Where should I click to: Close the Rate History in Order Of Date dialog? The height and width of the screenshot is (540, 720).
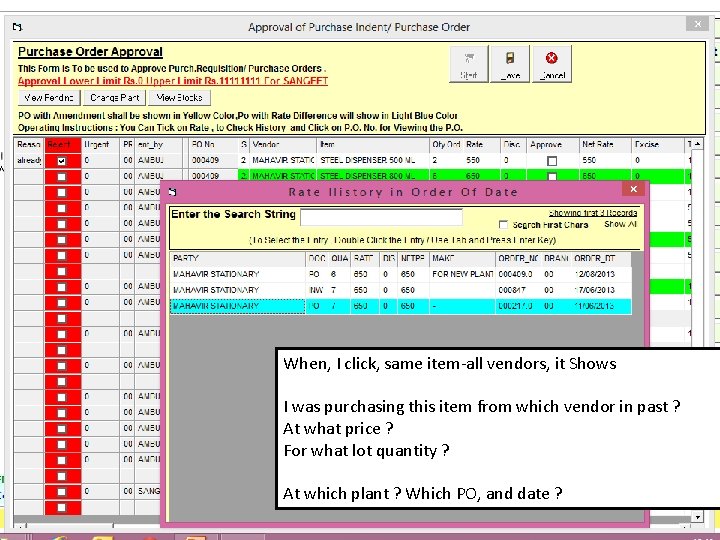[x=634, y=189]
